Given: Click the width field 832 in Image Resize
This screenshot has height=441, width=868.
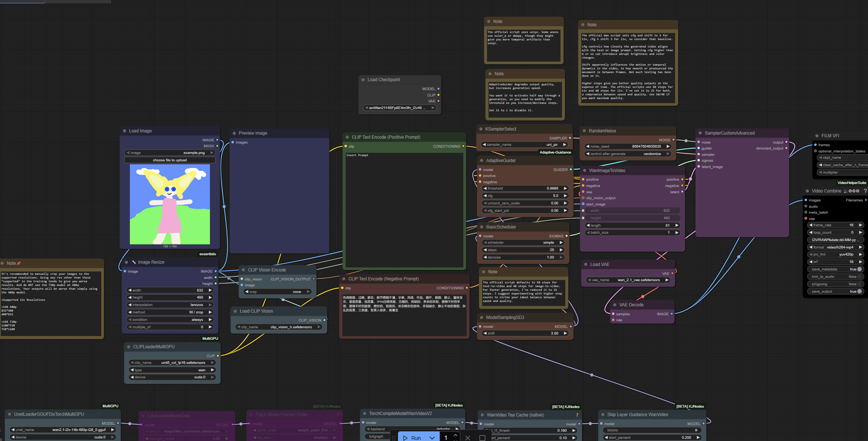Looking at the screenshot, I should coord(170,290).
